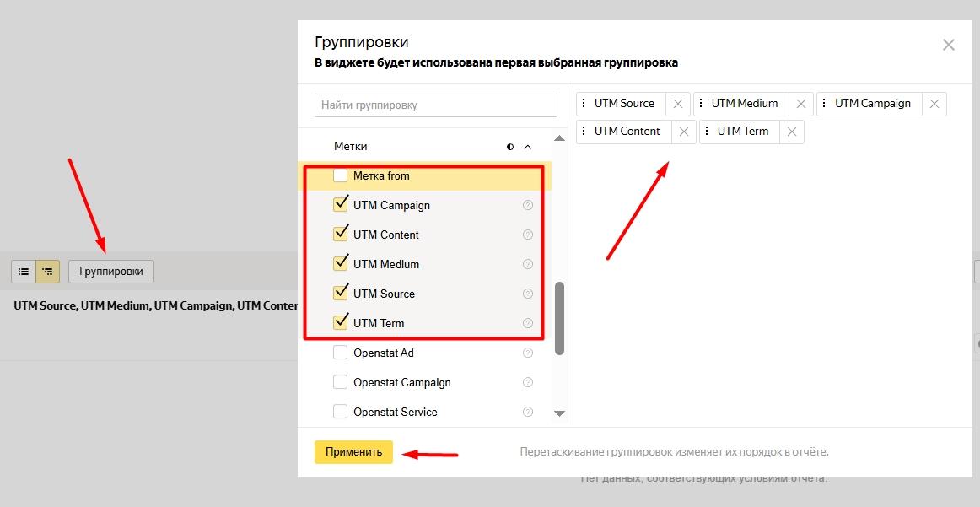Enable the Openstat Ad checkbox

pos(341,353)
